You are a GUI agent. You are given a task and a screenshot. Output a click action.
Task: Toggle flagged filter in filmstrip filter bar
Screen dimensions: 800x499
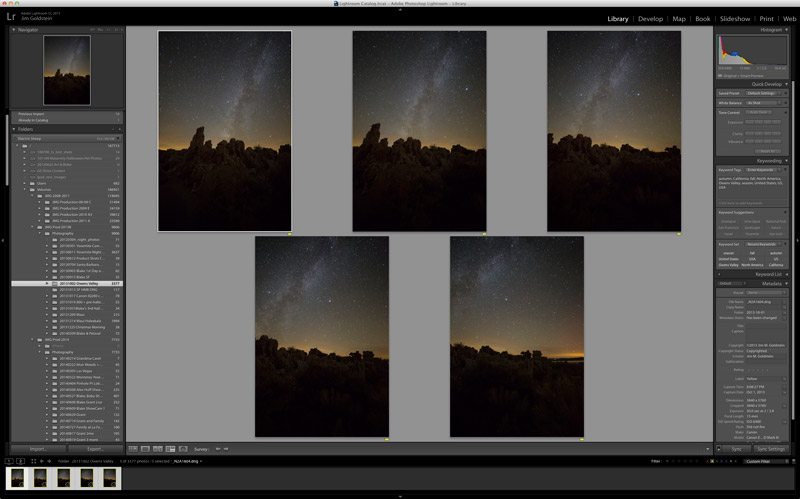[668, 461]
